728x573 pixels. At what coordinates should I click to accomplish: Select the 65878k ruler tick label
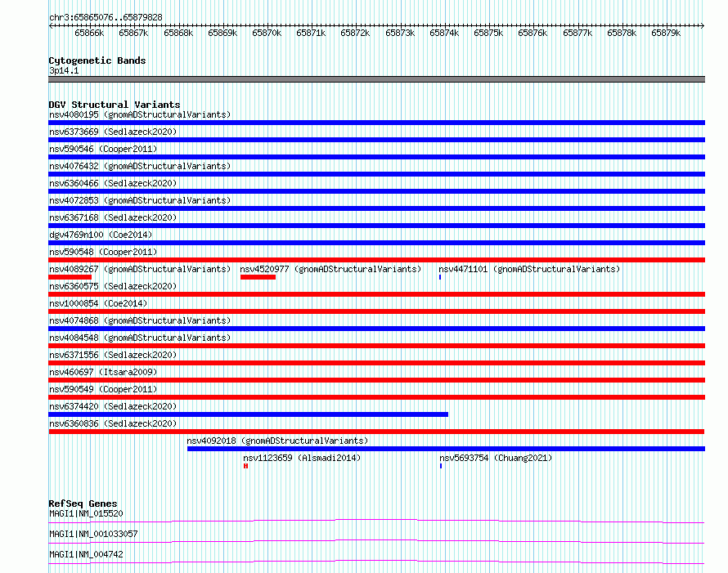(621, 33)
